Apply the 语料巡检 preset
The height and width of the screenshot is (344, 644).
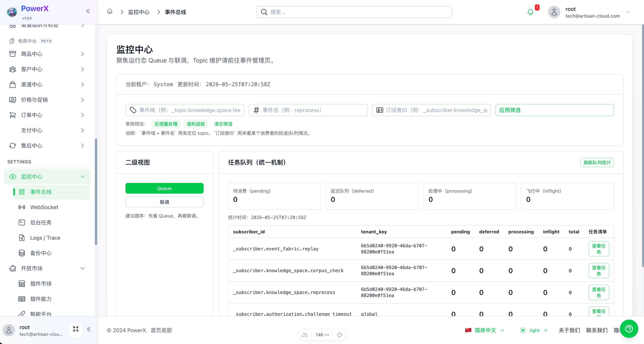tap(195, 124)
